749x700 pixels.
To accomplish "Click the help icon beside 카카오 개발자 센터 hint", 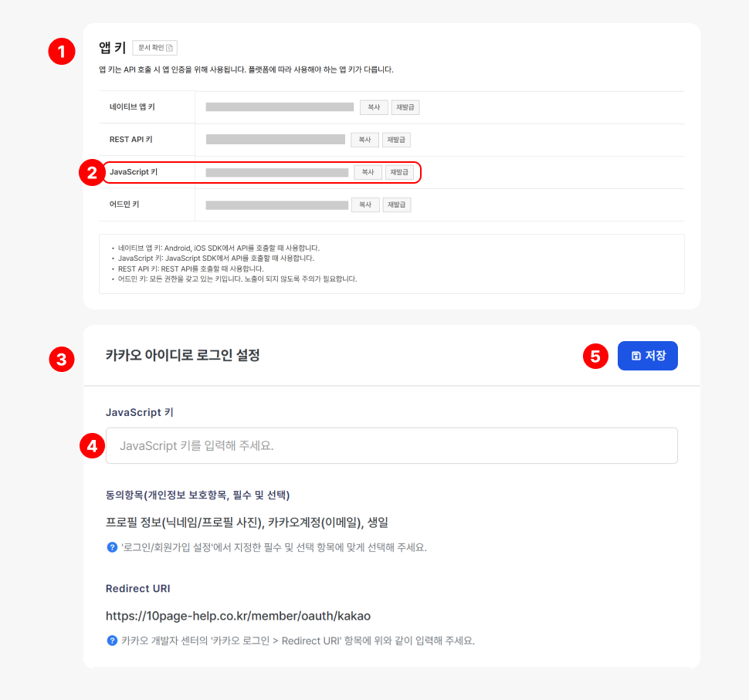I will (111, 641).
